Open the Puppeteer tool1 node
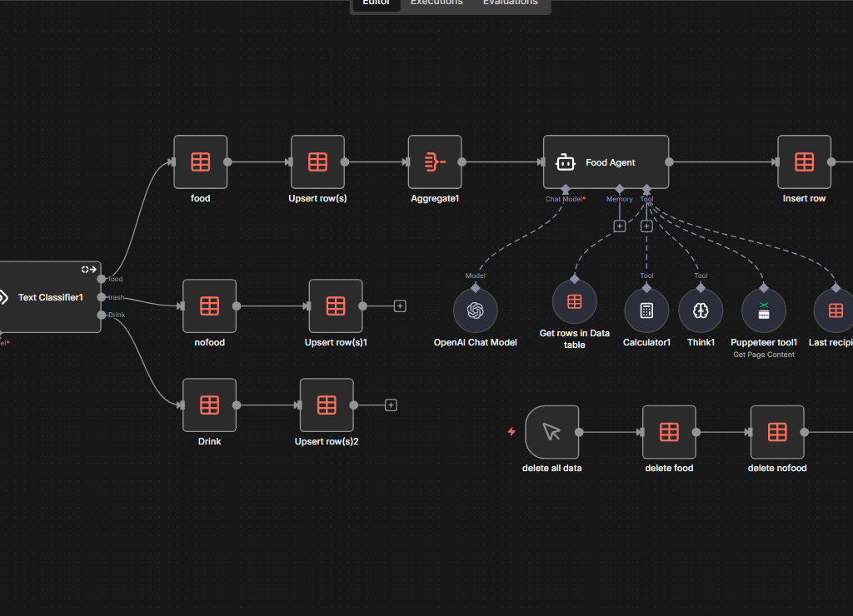The image size is (853, 616). pyautogui.click(x=763, y=310)
